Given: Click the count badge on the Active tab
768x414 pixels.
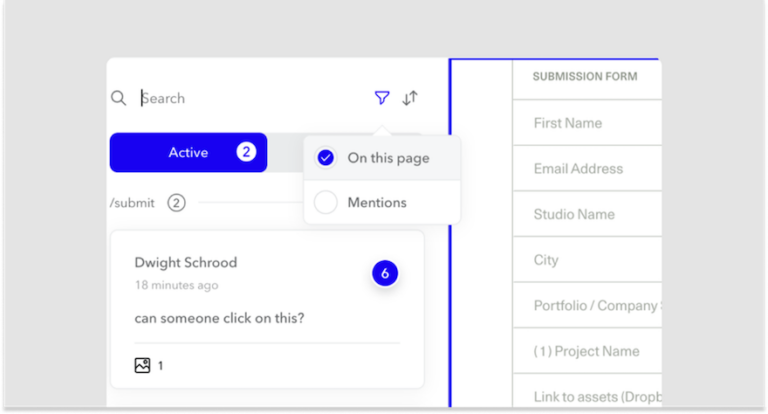Looking at the screenshot, I should tap(246, 152).
